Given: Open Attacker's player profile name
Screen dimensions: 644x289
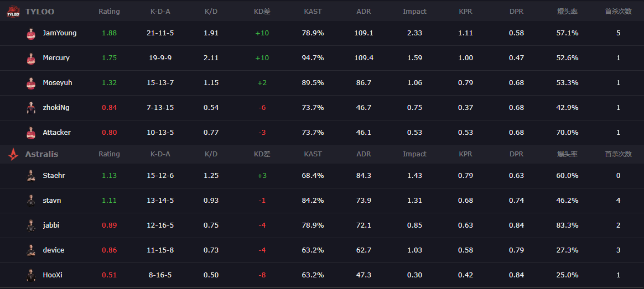Looking at the screenshot, I should [56, 133].
